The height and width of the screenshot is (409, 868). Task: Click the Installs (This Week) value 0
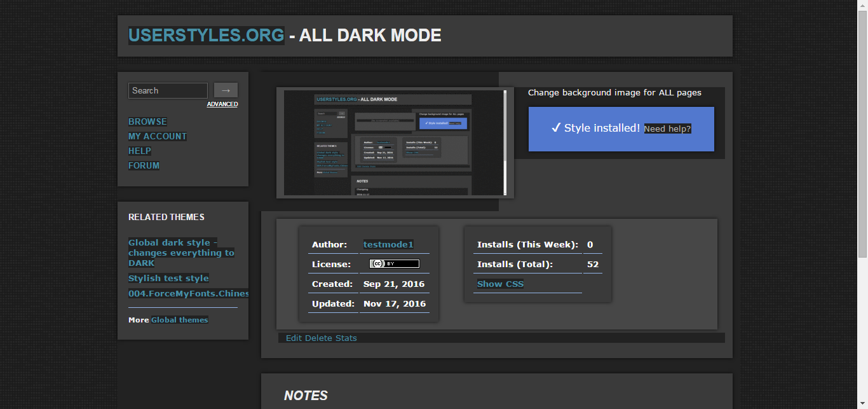[590, 244]
